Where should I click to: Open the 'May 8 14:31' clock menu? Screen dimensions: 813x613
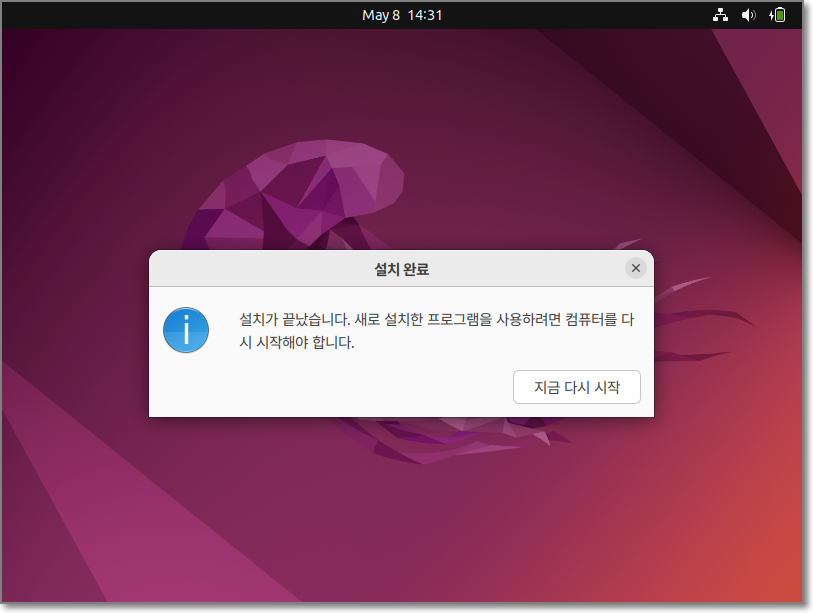(402, 15)
